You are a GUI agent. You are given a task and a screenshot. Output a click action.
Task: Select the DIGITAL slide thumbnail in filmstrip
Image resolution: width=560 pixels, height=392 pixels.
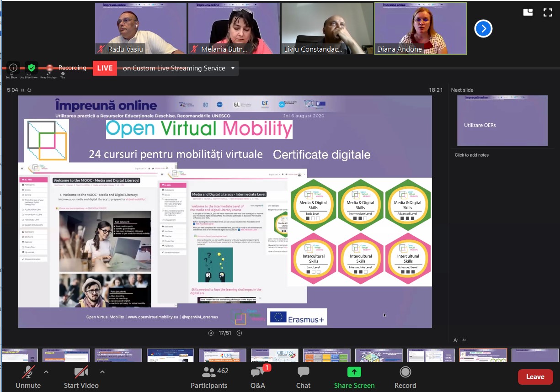click(x=274, y=355)
